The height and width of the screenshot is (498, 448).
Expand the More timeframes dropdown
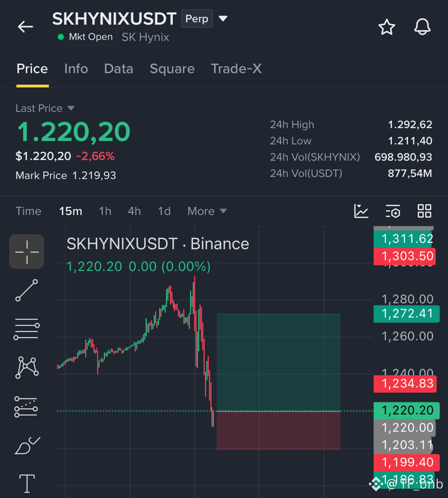click(x=207, y=211)
